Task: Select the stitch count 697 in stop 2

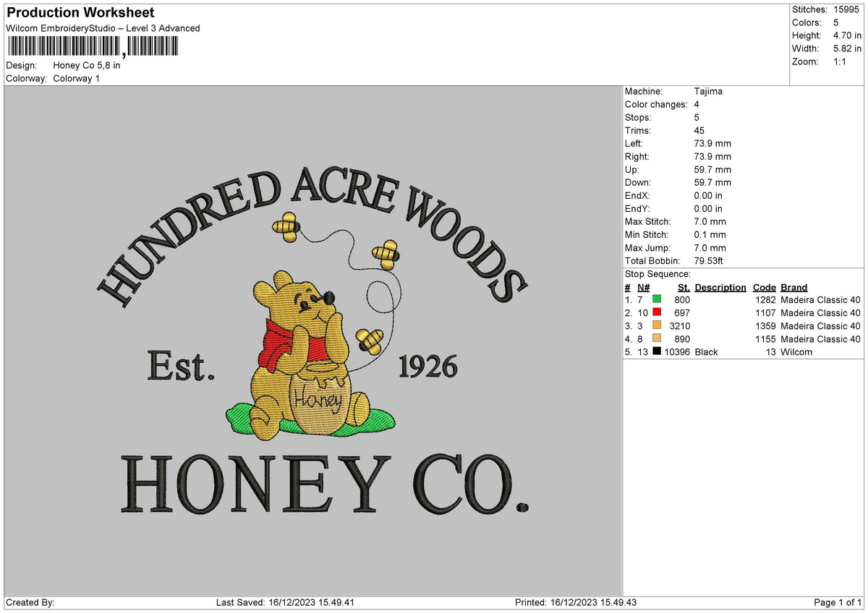Action: point(682,313)
